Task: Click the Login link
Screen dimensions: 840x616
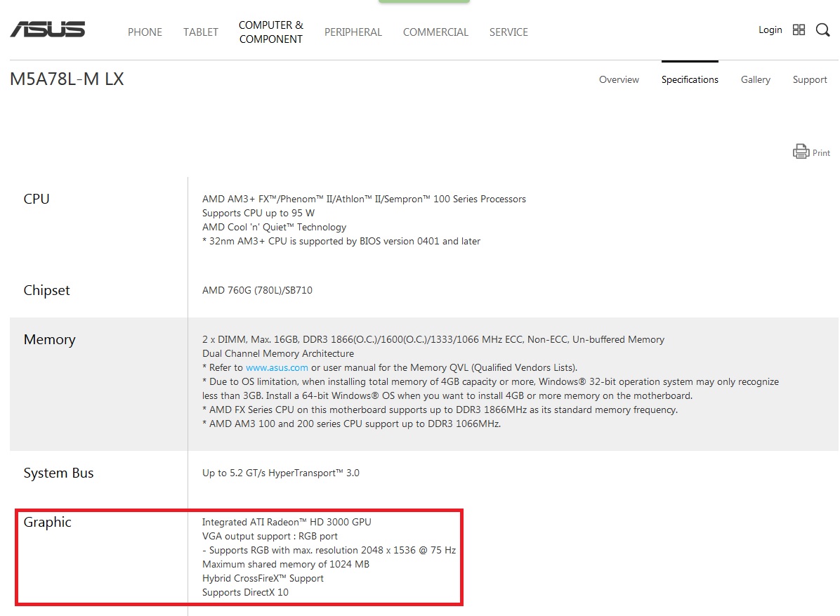Action: coord(770,30)
